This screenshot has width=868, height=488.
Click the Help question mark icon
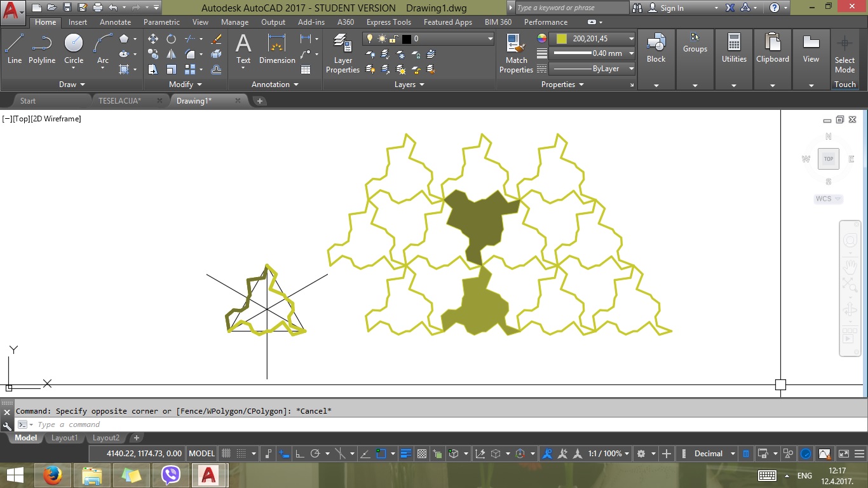point(774,8)
